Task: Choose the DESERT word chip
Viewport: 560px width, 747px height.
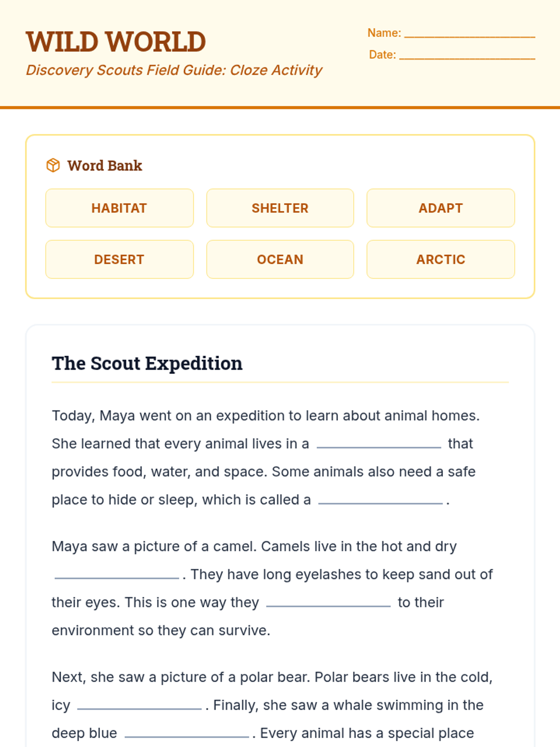Action: [119, 260]
